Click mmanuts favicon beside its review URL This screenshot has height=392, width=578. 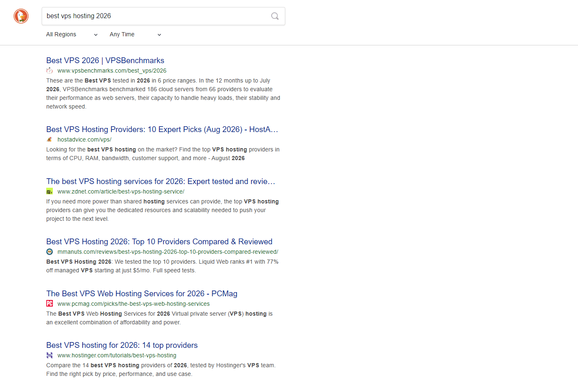click(x=50, y=252)
